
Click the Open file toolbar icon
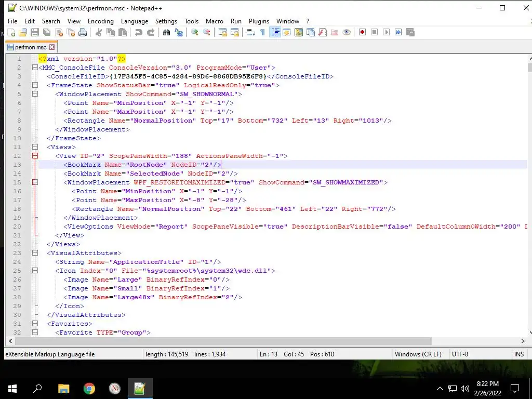(23, 32)
